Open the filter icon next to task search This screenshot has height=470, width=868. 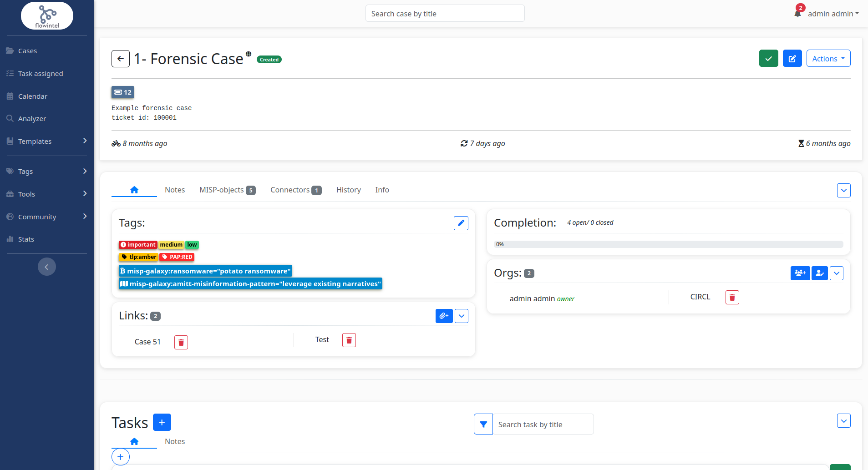(x=483, y=424)
